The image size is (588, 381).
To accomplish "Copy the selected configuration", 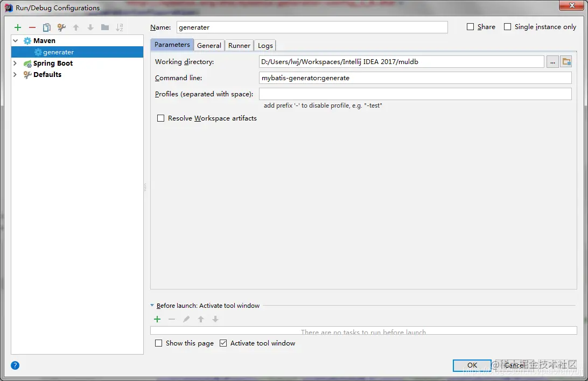I will 47,27.
